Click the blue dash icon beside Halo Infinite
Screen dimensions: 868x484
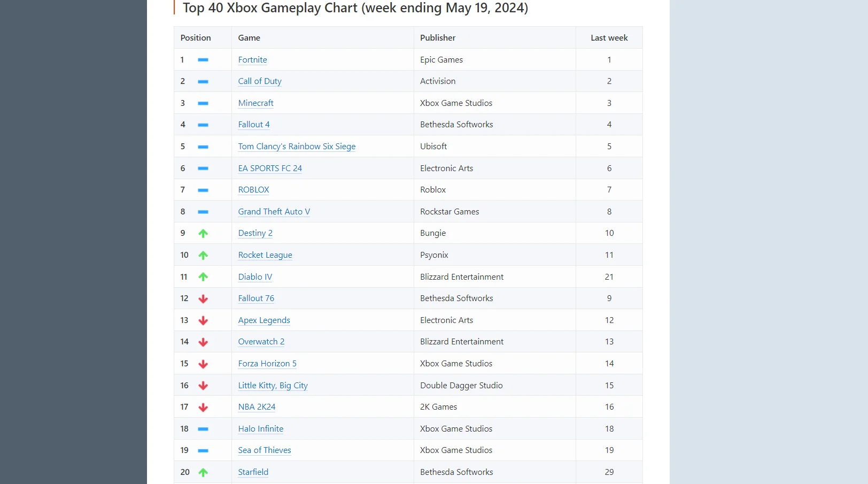click(203, 429)
